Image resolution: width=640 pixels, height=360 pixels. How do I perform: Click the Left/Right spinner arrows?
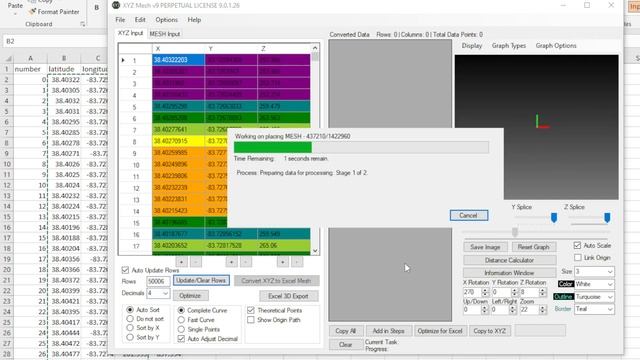pos(513,310)
